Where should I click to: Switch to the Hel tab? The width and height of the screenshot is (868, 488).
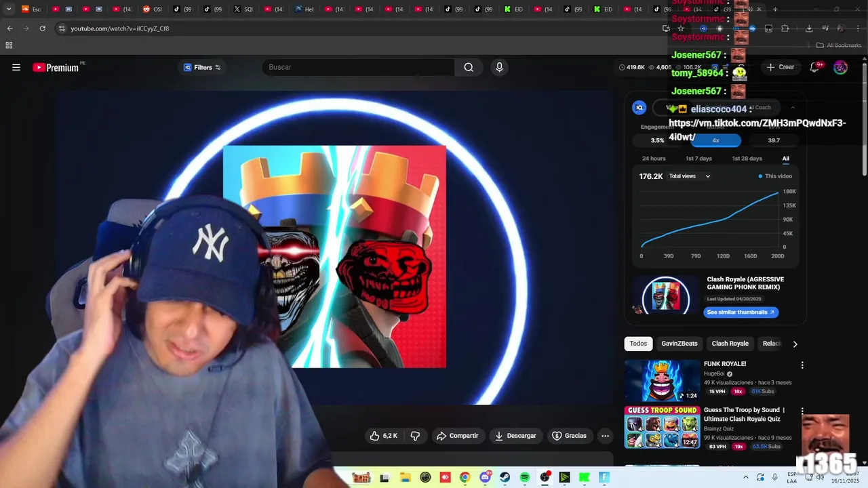point(304,9)
